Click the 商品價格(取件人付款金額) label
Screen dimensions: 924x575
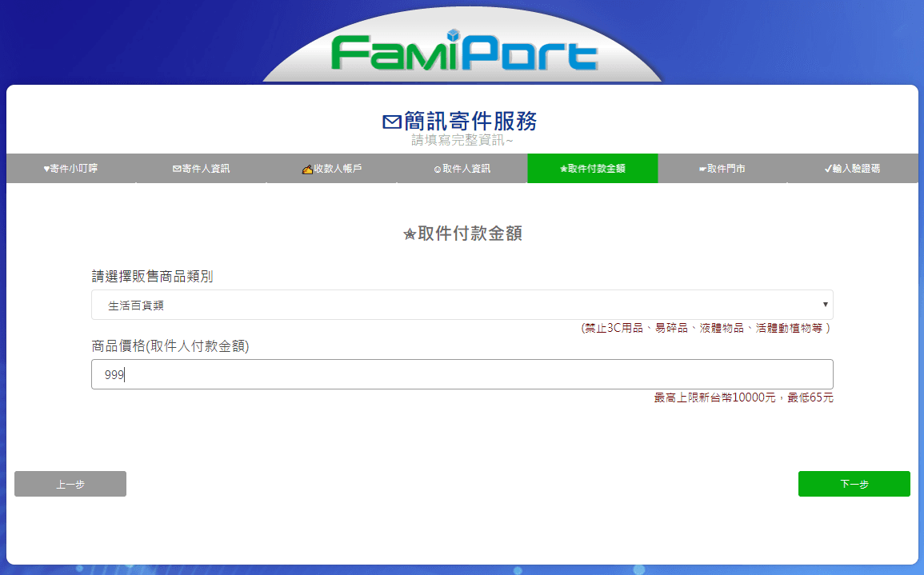tap(170, 345)
